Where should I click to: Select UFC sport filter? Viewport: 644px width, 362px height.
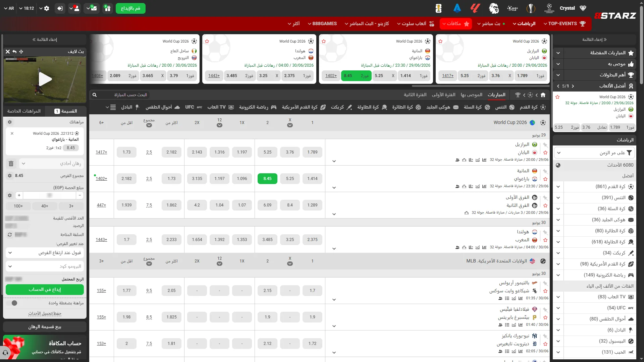[194, 107]
